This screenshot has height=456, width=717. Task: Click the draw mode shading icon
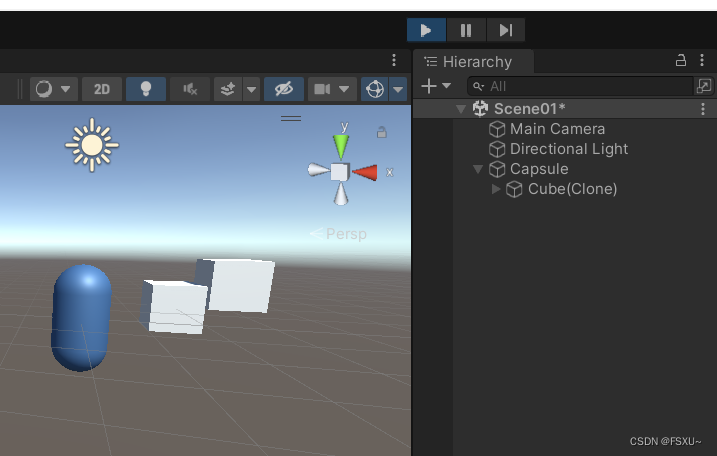44,89
